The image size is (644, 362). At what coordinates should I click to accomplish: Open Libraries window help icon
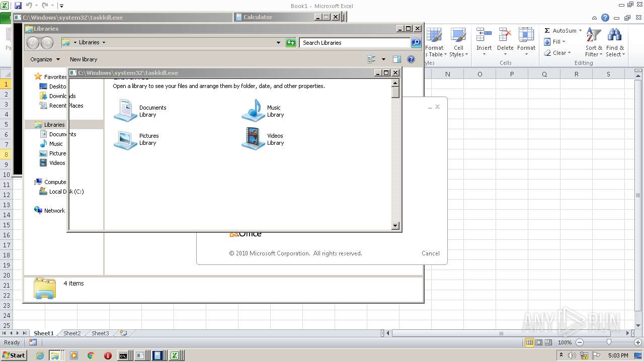[411, 59]
